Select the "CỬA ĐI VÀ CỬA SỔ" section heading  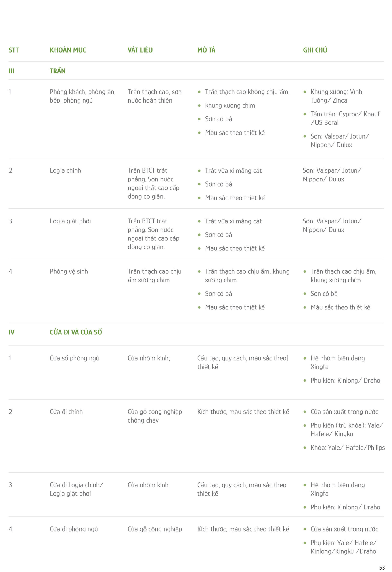(x=76, y=332)
